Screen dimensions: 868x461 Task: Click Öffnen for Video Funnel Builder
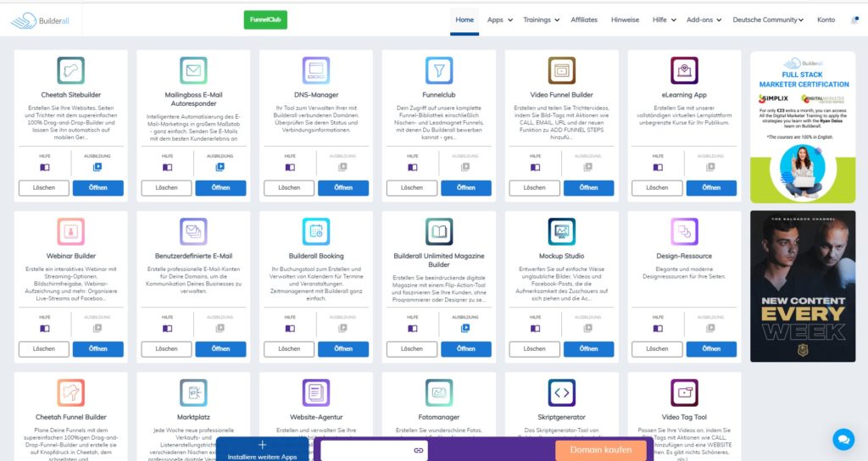pyautogui.click(x=588, y=187)
